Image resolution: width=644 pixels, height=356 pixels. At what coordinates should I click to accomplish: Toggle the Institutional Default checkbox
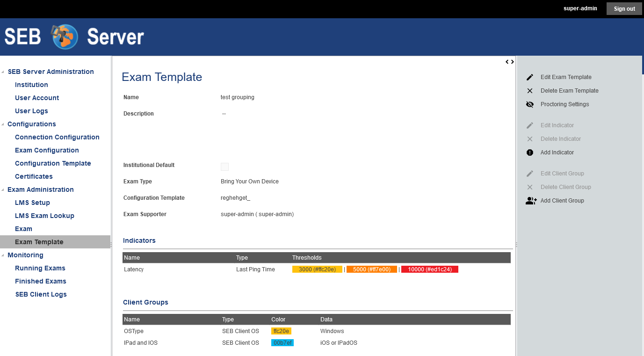pos(224,167)
